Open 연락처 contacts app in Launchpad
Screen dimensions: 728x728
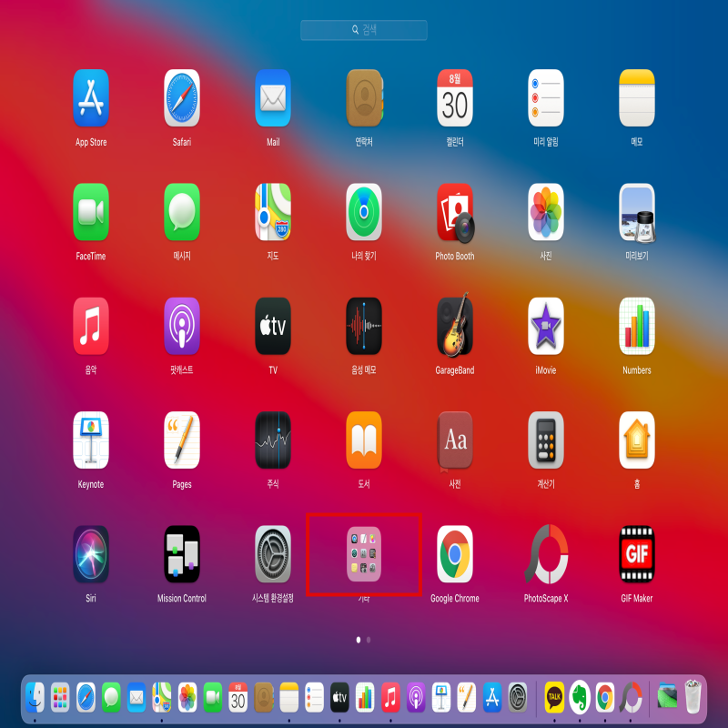[x=365, y=98]
